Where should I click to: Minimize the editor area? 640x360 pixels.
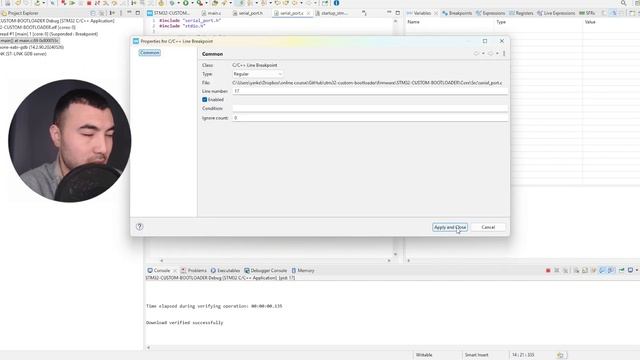pos(389,13)
